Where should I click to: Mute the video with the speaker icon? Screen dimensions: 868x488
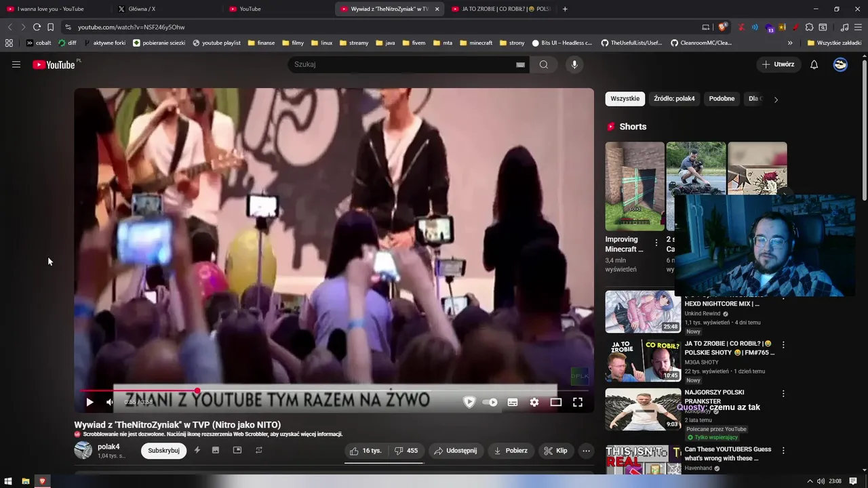pos(110,402)
